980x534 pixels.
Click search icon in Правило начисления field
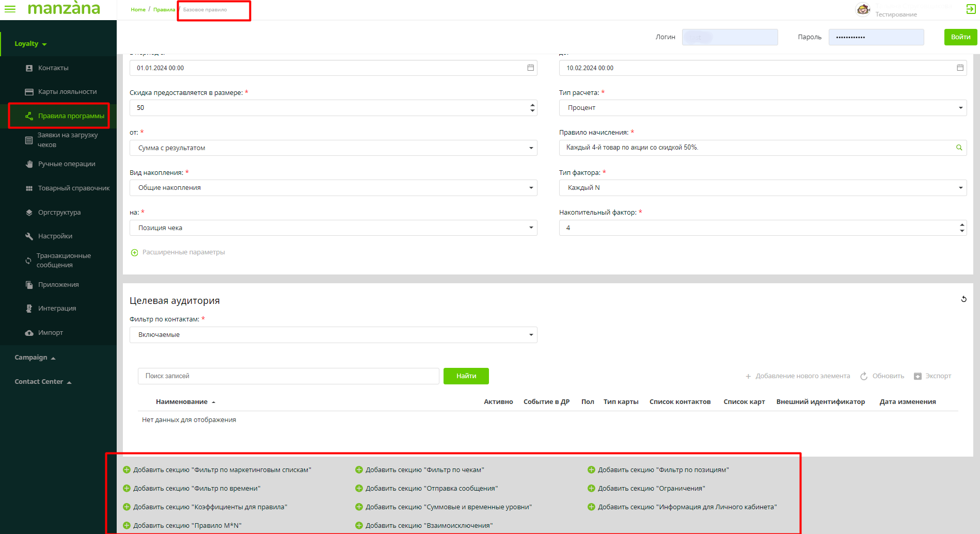959,148
